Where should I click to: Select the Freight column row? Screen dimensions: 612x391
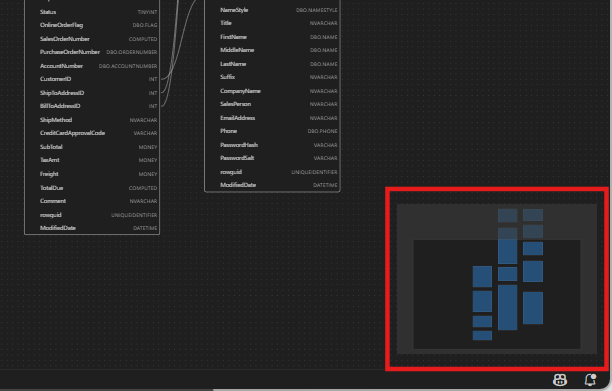coord(92,174)
